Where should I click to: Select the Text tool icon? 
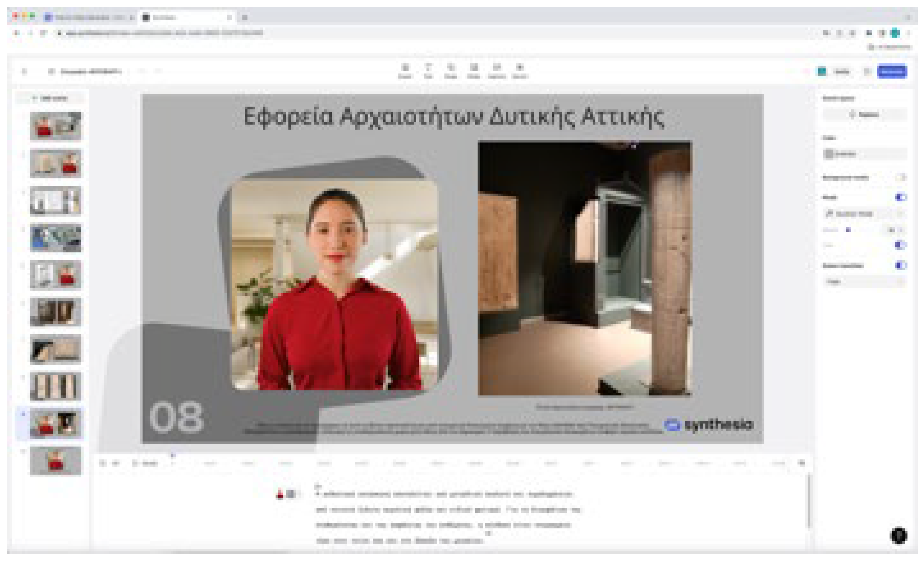(428, 70)
